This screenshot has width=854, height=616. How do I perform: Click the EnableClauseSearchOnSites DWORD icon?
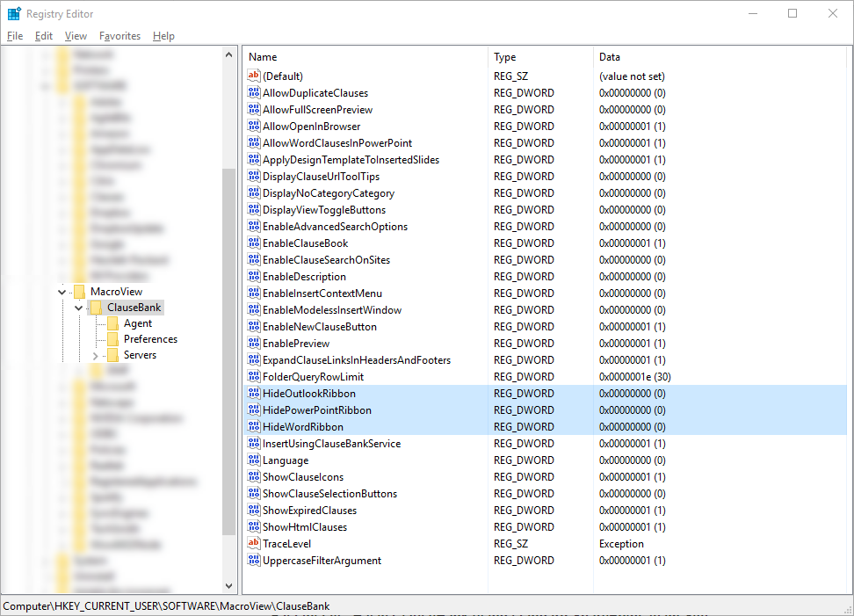click(x=253, y=260)
